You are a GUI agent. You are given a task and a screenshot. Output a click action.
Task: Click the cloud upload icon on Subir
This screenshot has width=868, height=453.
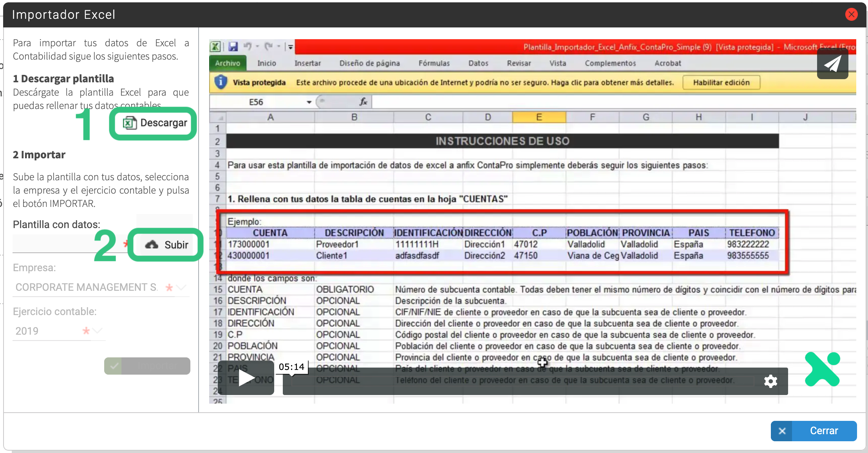click(x=152, y=245)
